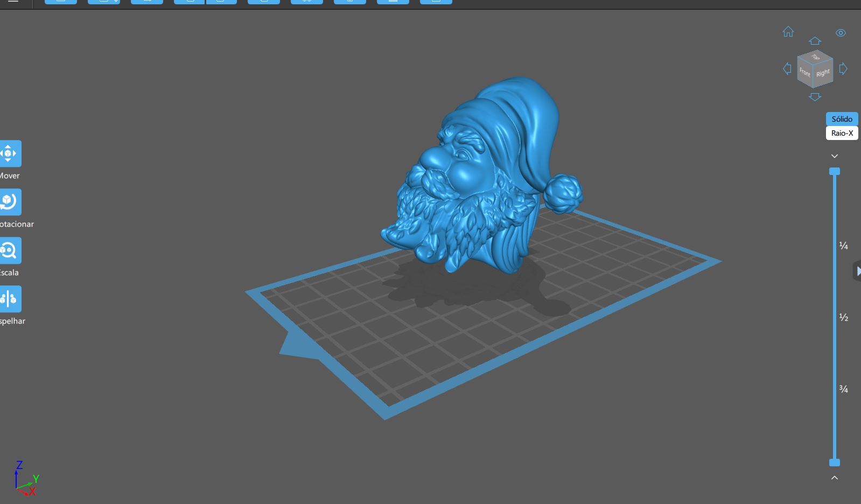This screenshot has width=861, height=504.
Task: Jump to the ½ mark on layer slider
Action: (x=844, y=318)
